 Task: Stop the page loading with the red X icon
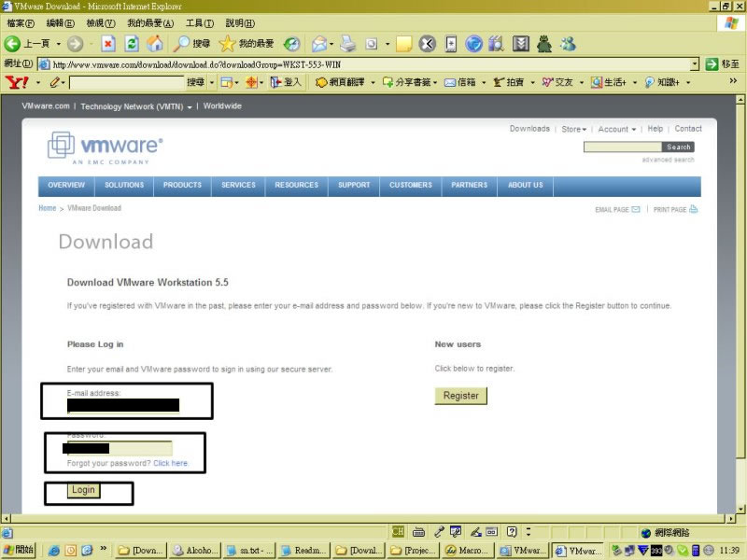click(x=108, y=44)
